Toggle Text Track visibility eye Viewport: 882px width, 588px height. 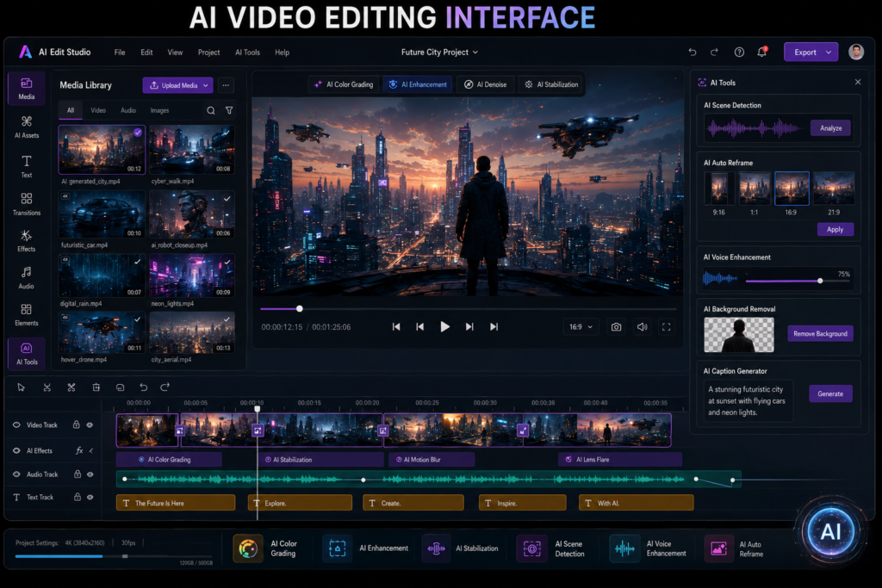pyautogui.click(x=90, y=498)
